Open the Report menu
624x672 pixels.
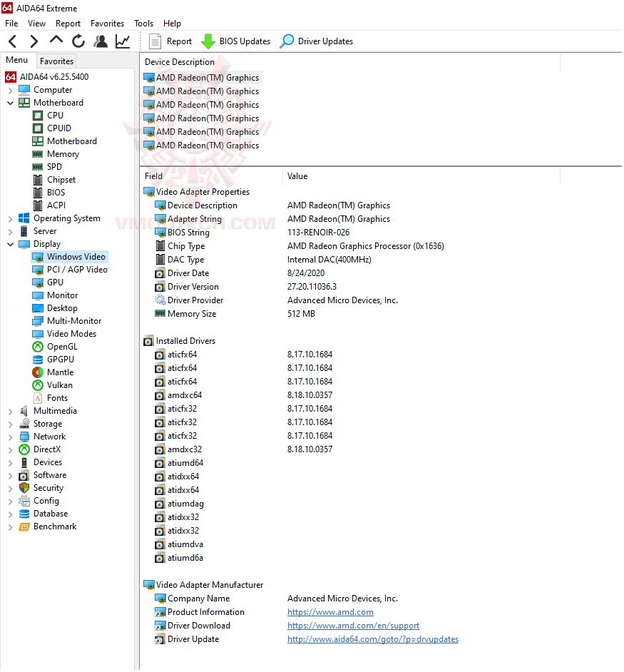(68, 23)
